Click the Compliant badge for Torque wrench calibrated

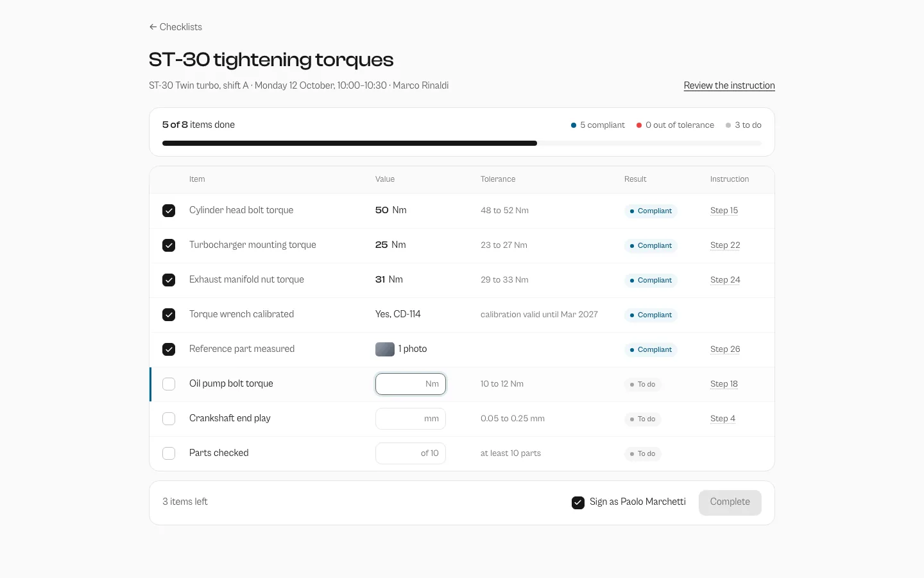(x=651, y=315)
